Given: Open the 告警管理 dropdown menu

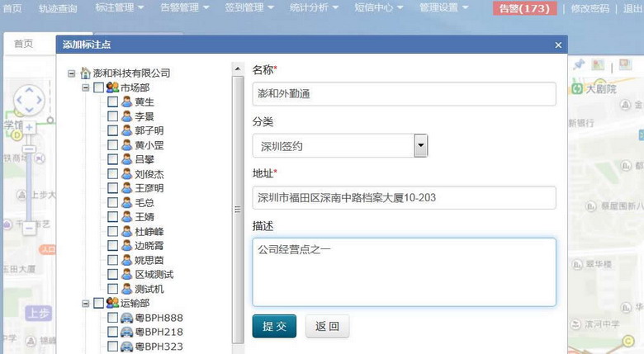Looking at the screenshot, I should coord(184,7).
